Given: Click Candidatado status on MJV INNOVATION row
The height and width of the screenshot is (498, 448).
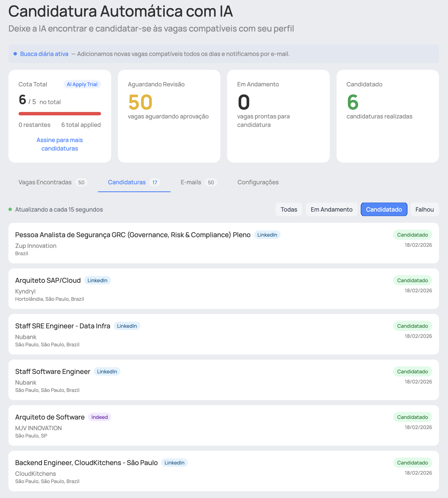Looking at the screenshot, I should (413, 417).
